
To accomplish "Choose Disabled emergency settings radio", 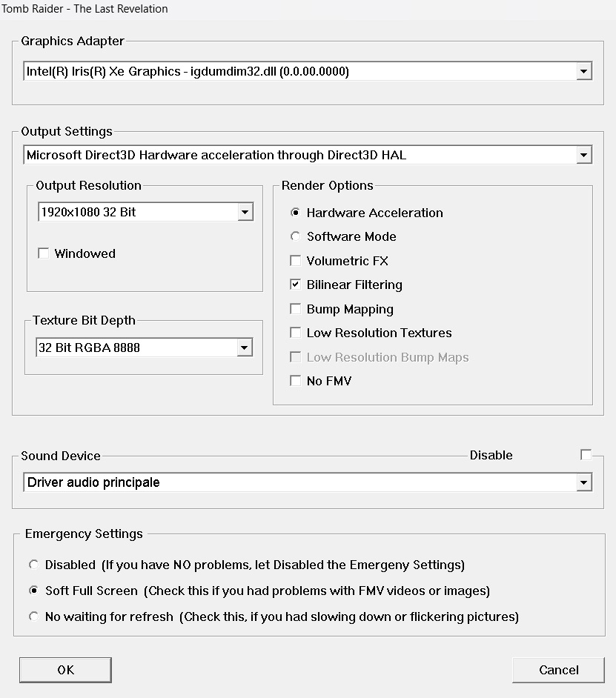I will pos(34,565).
